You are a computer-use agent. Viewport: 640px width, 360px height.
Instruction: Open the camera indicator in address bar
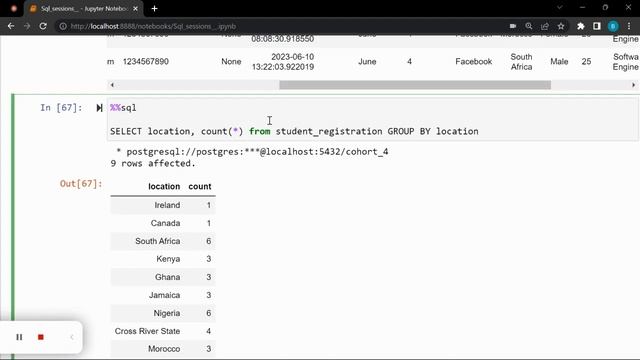click(513, 26)
